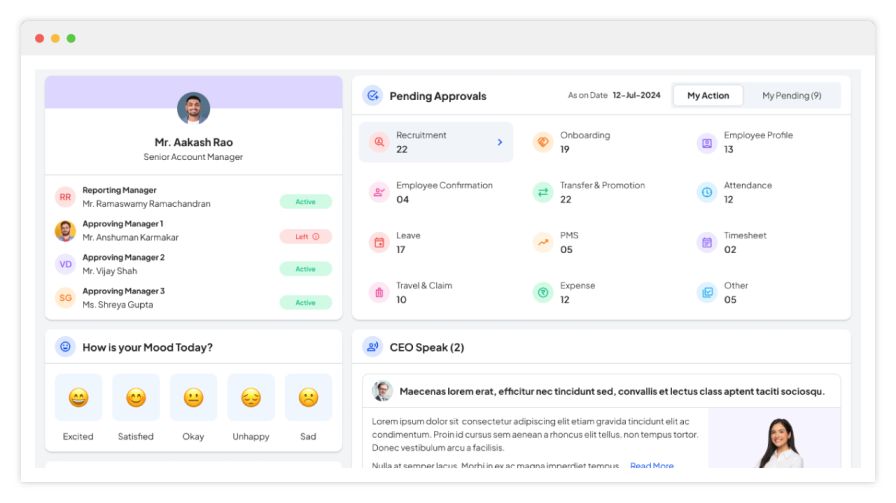Switch to the My Action tab
The width and height of the screenshot is (896, 503).
pos(708,95)
